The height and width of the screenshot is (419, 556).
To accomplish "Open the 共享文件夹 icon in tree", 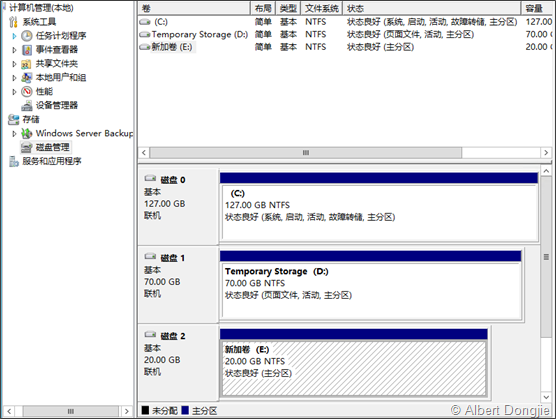I will pos(26,64).
